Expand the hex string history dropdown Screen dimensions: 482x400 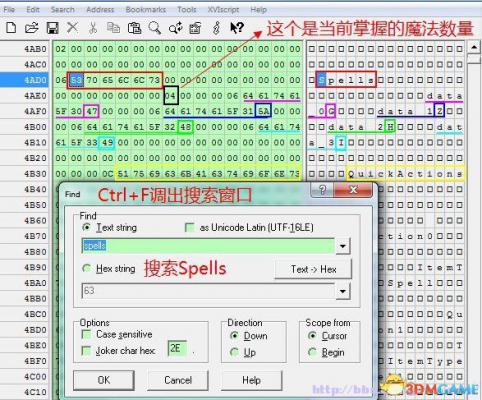click(343, 291)
